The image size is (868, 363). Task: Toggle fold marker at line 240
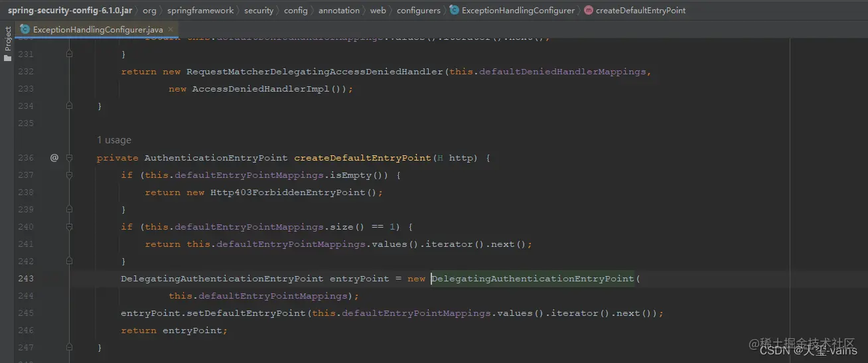click(70, 227)
